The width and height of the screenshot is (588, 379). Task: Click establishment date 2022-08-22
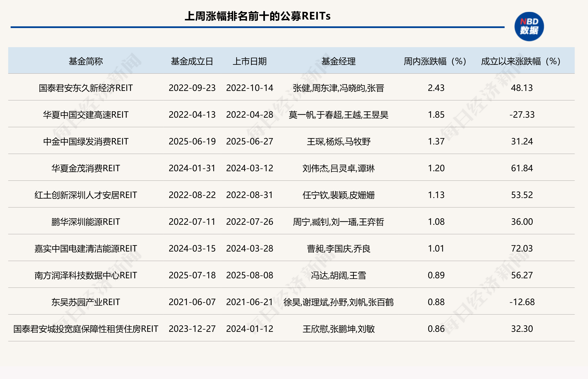(x=192, y=195)
